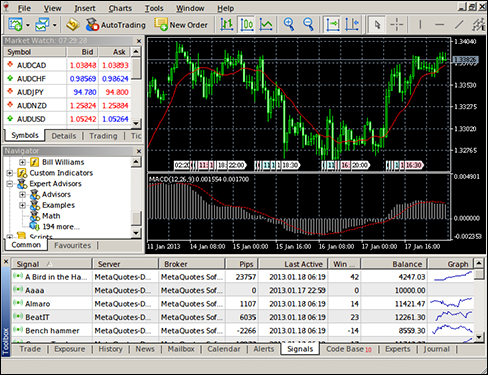Click the 194 more... item

point(61,227)
